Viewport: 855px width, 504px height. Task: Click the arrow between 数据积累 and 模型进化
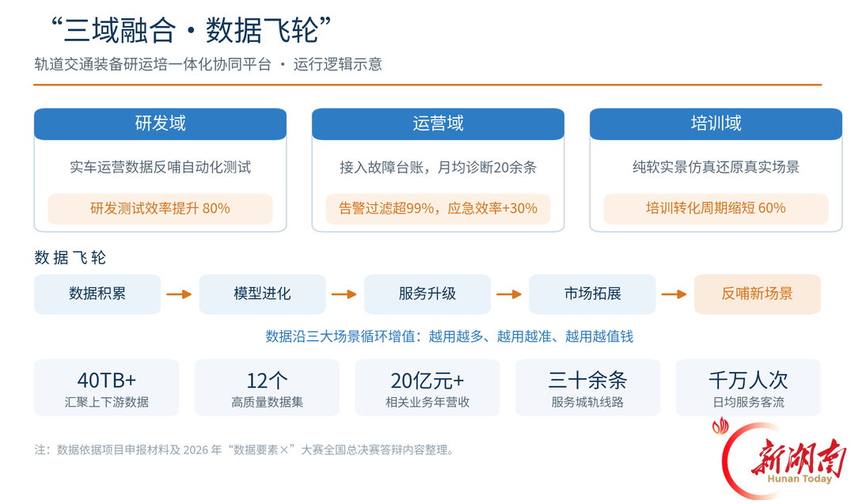[180, 294]
